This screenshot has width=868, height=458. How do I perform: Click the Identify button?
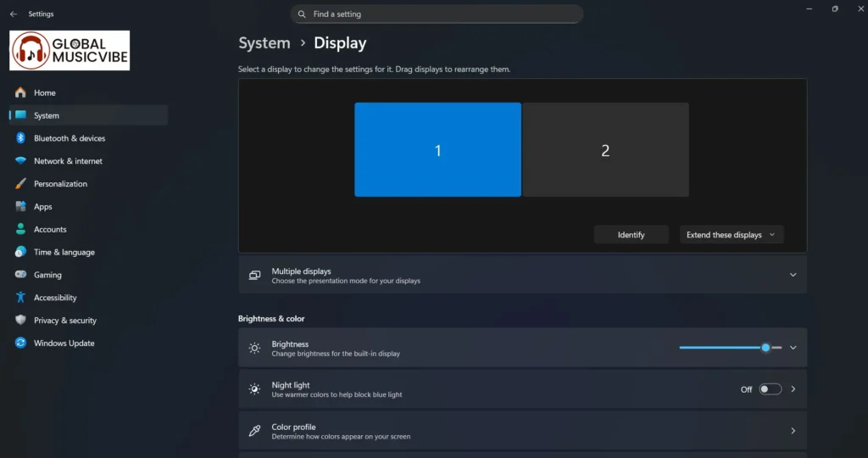point(631,235)
